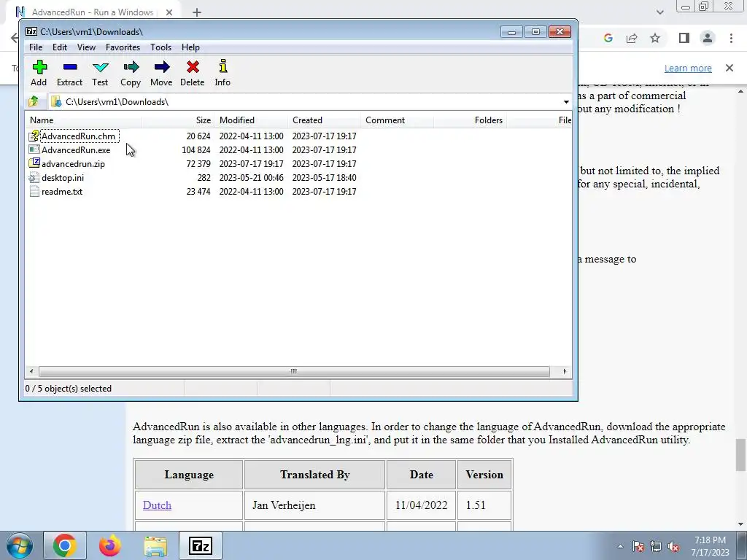This screenshot has width=747, height=560.
Task: Open the Chrome profile avatar
Action: click(708, 38)
